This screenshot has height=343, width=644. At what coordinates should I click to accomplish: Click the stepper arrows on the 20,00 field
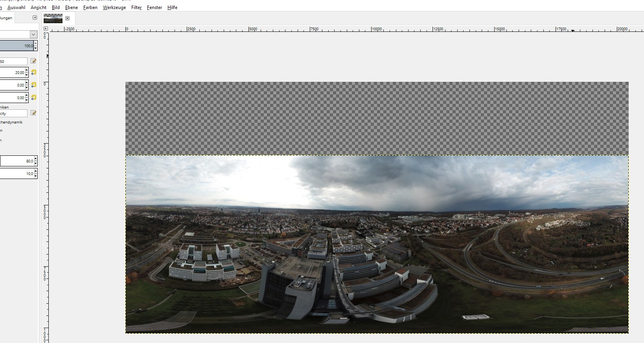(x=27, y=72)
